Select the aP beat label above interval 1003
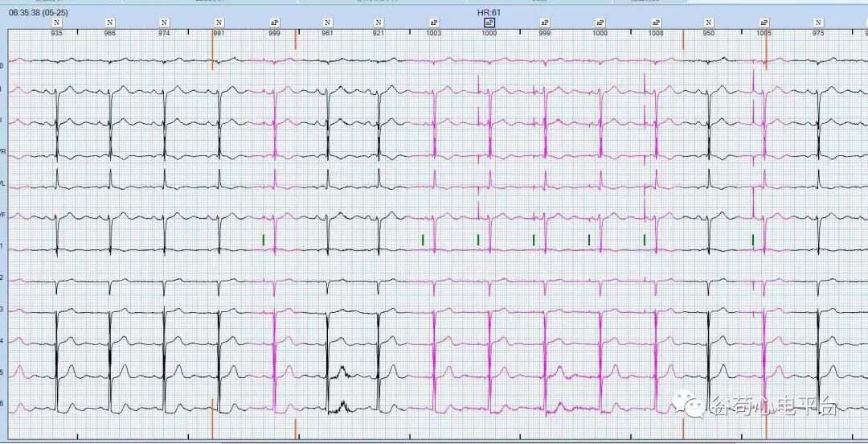Image resolution: width=868 pixels, height=444 pixels. click(434, 23)
